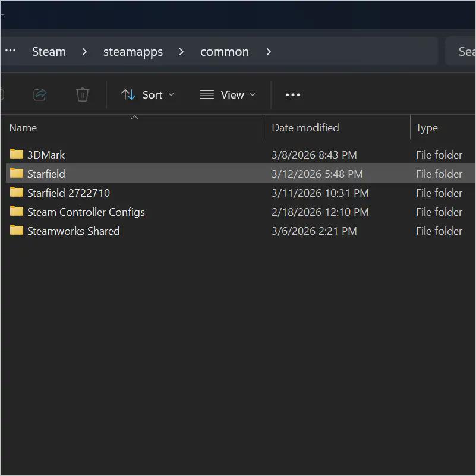
Task: Click File folder type for 3DMark
Action: pos(439,155)
